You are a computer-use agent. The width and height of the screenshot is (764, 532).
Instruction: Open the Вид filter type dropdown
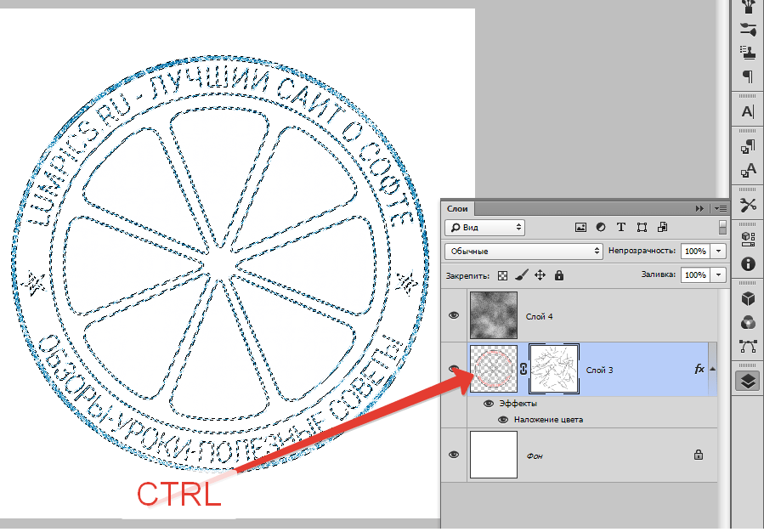[484, 228]
